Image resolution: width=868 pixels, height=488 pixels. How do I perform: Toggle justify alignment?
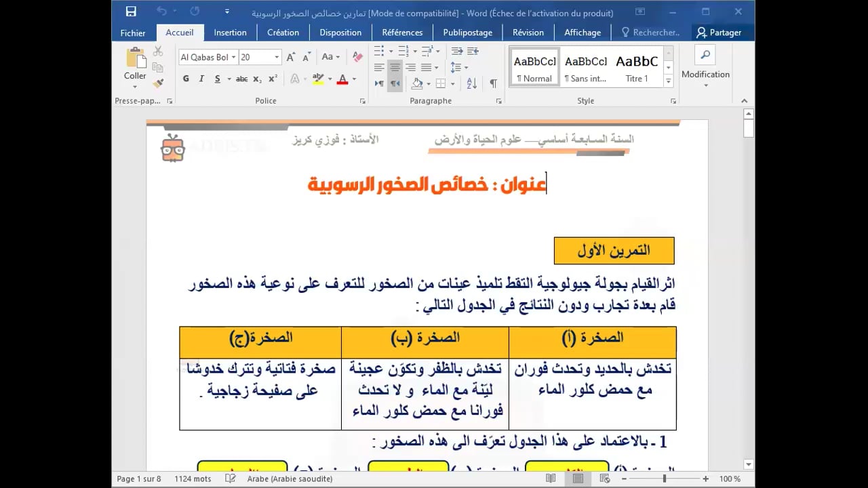coord(426,67)
